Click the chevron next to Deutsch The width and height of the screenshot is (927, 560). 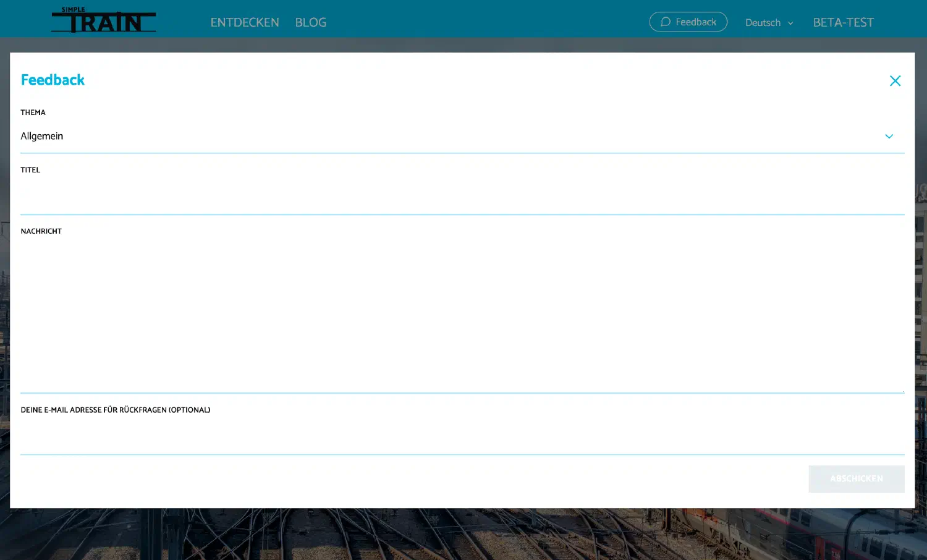pyautogui.click(x=792, y=23)
